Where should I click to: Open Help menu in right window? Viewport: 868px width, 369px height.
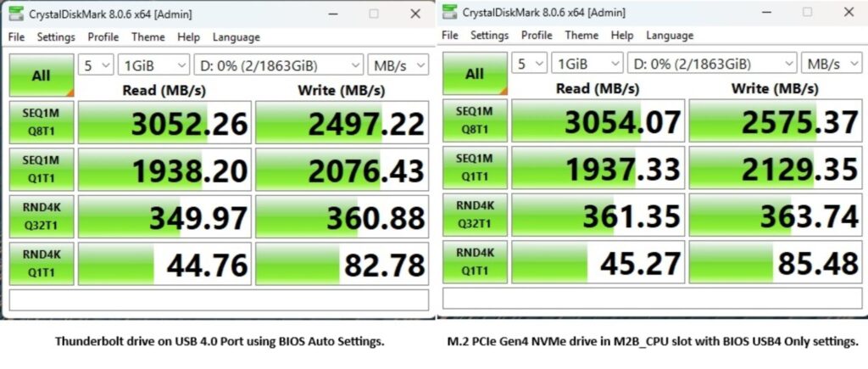621,36
